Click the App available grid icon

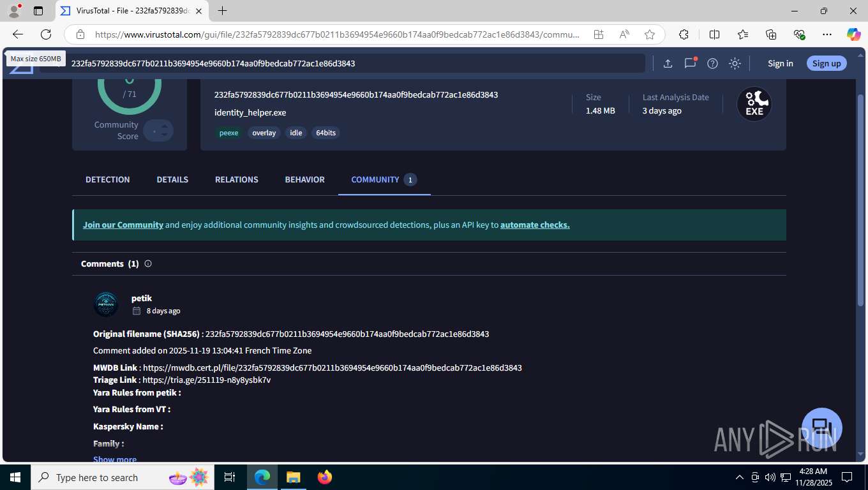[x=599, y=34]
